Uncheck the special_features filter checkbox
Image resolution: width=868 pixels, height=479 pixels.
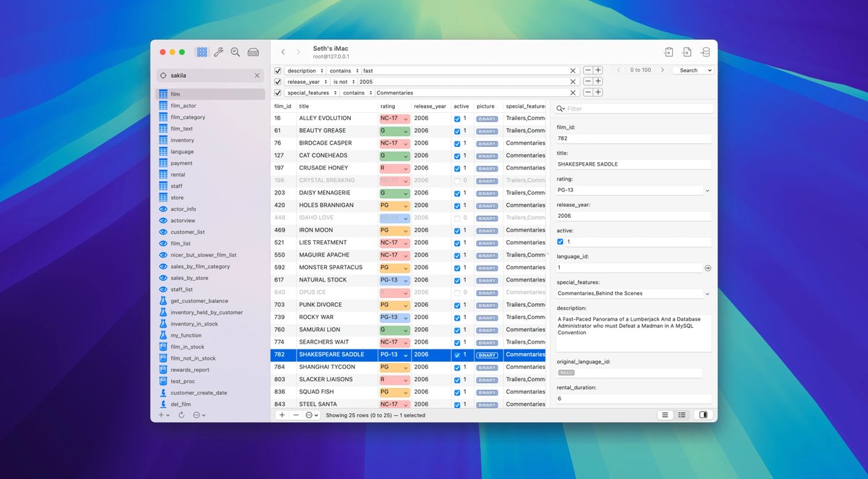(278, 93)
